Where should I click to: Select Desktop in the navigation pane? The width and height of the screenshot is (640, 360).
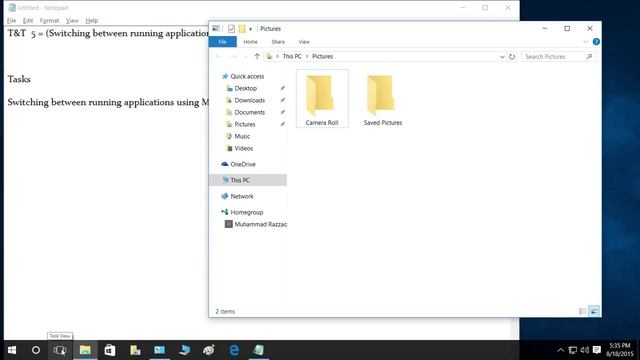point(246,88)
